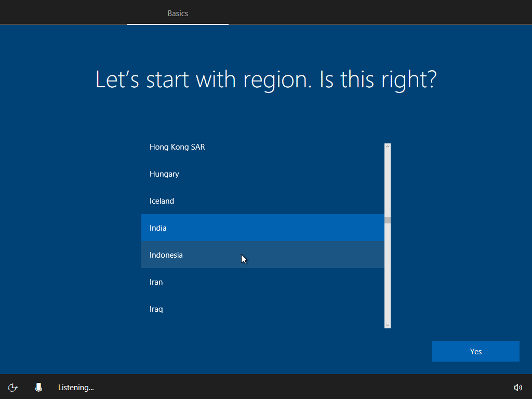Click the volume speaker icon
This screenshot has width=532, height=399.
518,388
